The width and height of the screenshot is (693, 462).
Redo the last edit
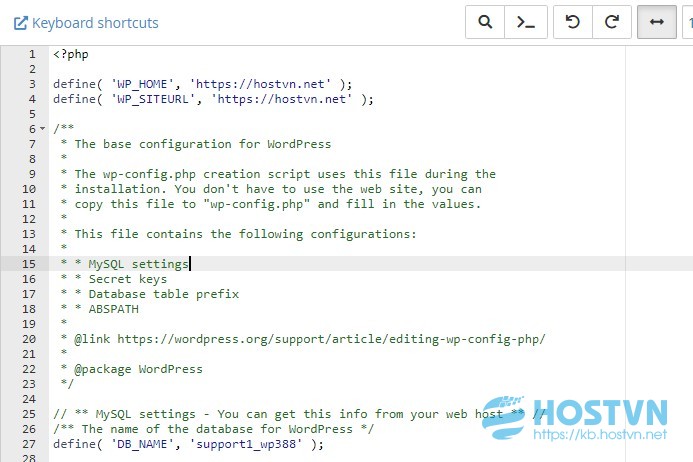(x=612, y=22)
